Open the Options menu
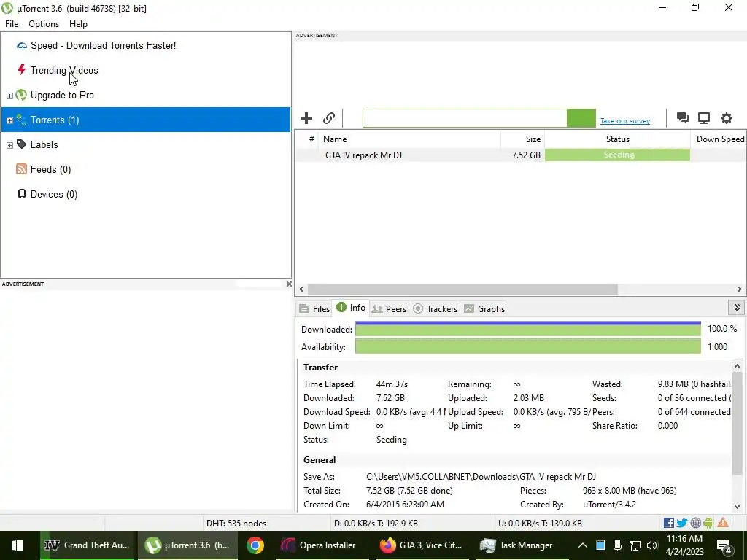747x560 pixels. [x=44, y=24]
